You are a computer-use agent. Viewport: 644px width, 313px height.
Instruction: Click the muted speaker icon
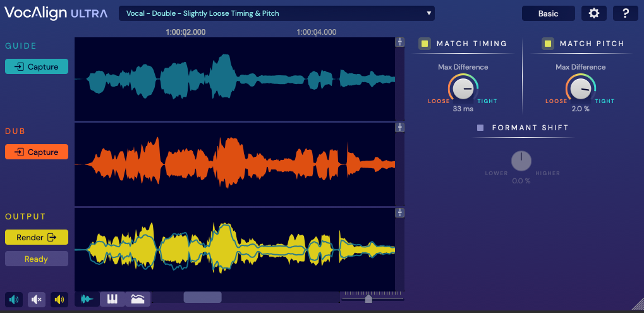[37, 300]
